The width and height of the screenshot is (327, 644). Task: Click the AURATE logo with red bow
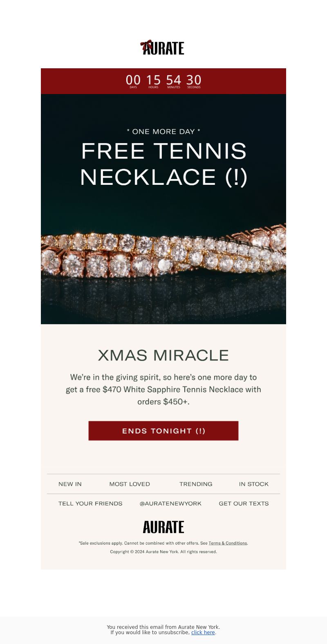(x=162, y=47)
